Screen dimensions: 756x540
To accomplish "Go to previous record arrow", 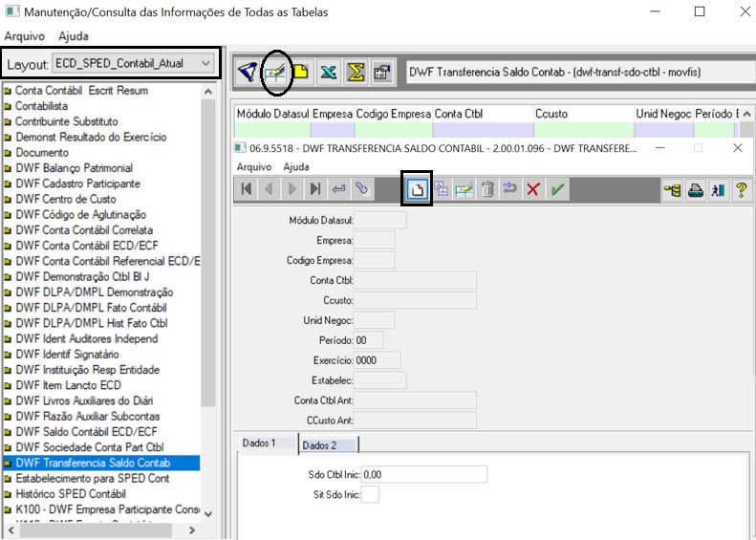I will point(269,189).
